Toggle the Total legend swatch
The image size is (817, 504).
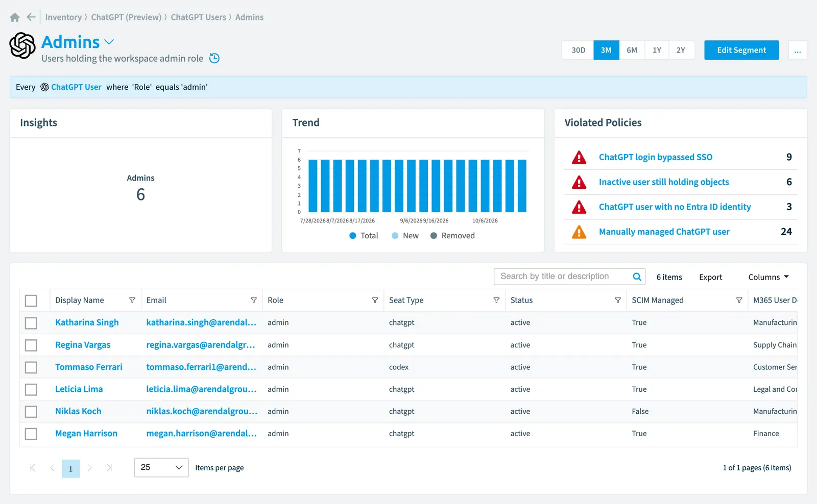pyautogui.click(x=353, y=236)
